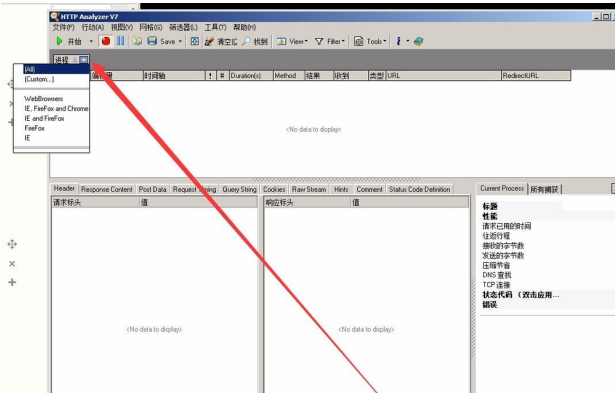The width and height of the screenshot is (616, 403).
Task: Click the 请求标头 column header
Action: 95,203
